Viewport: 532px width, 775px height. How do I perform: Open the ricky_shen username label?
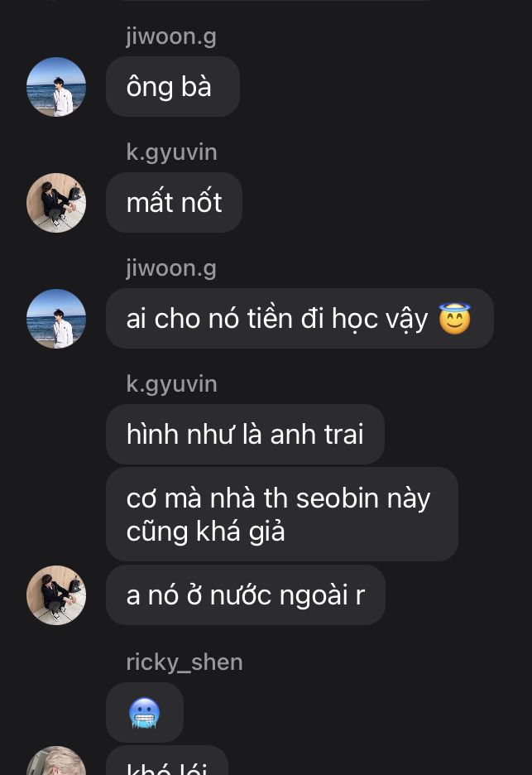185,662
